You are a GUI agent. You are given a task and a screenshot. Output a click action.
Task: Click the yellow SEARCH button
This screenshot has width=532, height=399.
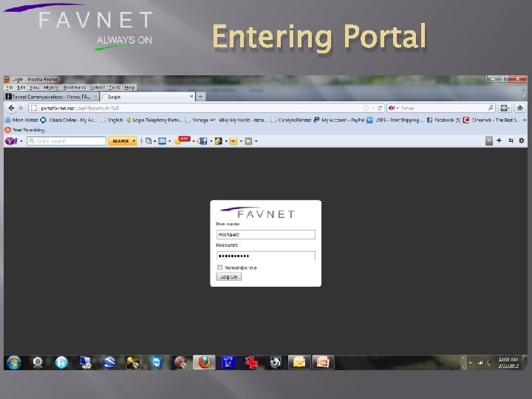pos(120,141)
